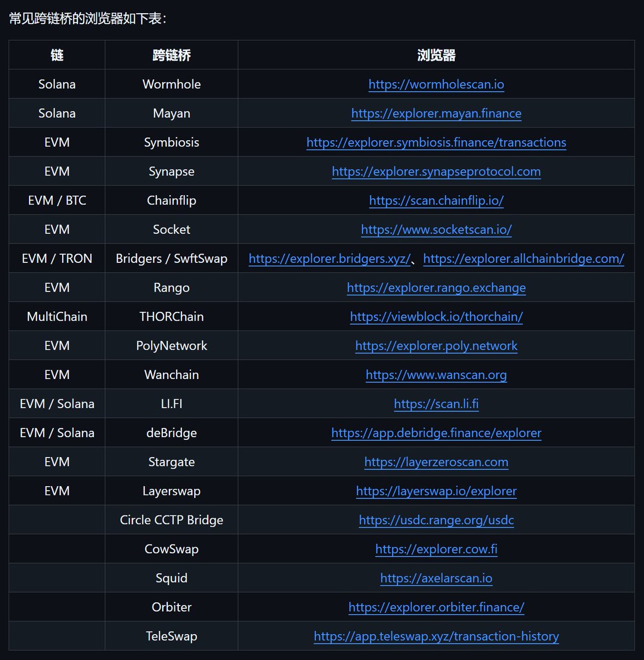Visit the usdc.range.org link

[x=436, y=520]
